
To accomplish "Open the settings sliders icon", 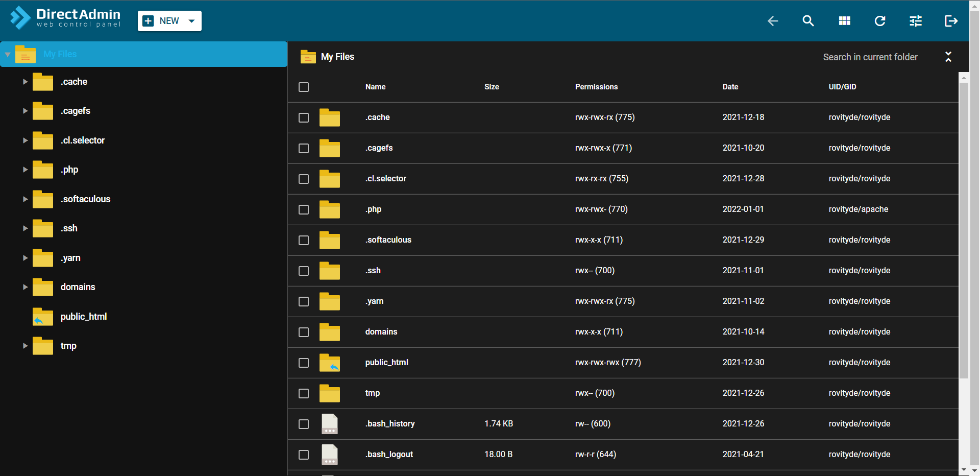I will point(916,21).
